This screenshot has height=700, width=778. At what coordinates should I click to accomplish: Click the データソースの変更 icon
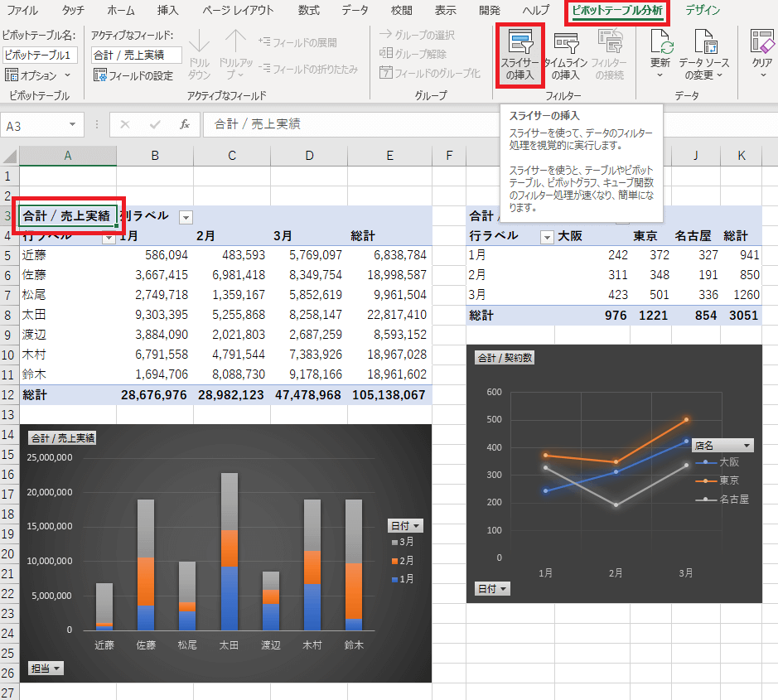tap(704, 43)
